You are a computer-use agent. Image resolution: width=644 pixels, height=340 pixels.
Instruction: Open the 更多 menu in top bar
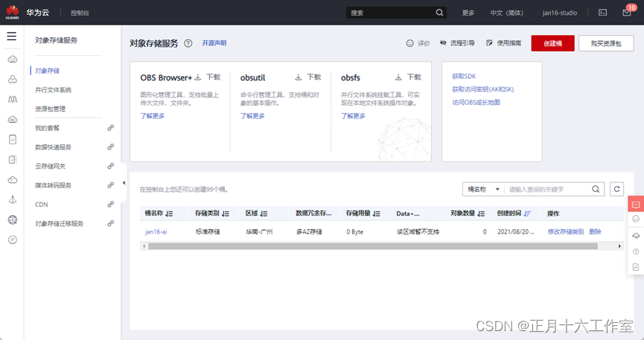click(468, 13)
